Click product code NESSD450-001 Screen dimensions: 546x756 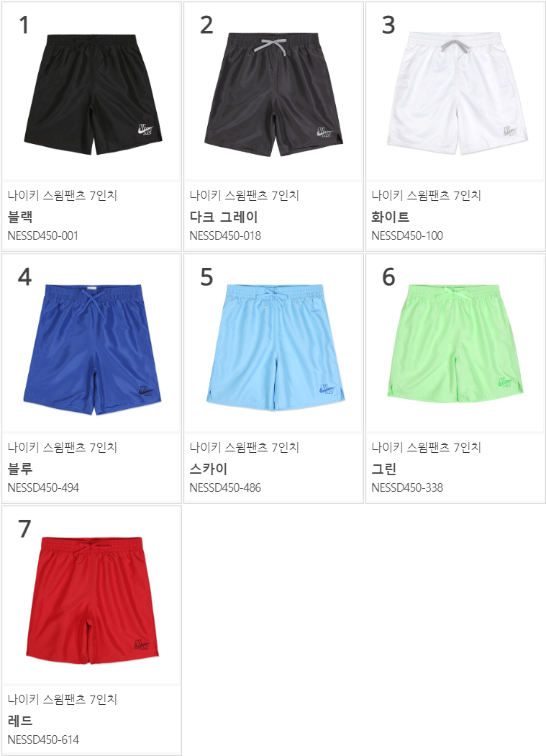(x=43, y=235)
